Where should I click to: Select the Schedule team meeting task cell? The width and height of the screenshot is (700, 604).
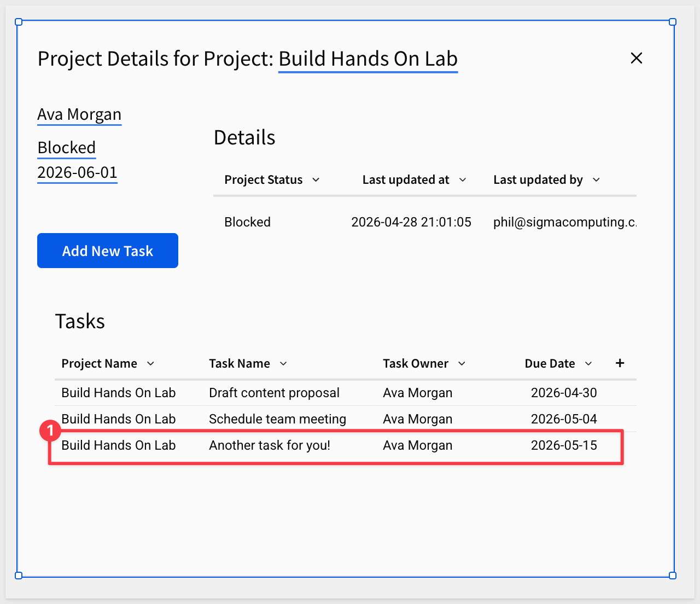[277, 419]
